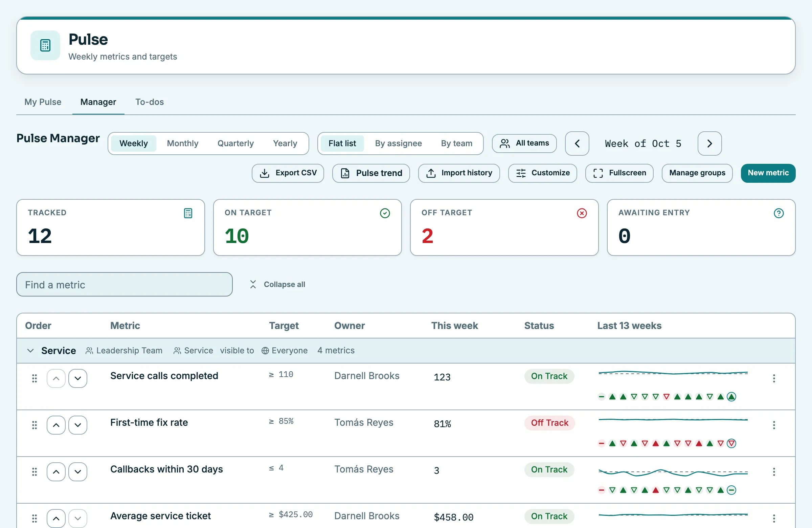Click the On Target checkmark icon
This screenshot has width=812, height=528.
click(x=385, y=213)
